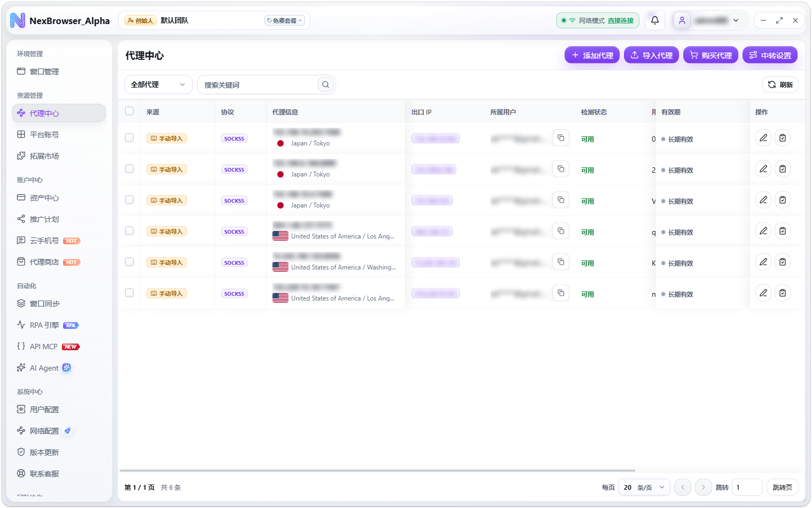The height and width of the screenshot is (508, 812).
Task: Expand the 20 条/页 page size dropdown
Action: pyautogui.click(x=644, y=487)
